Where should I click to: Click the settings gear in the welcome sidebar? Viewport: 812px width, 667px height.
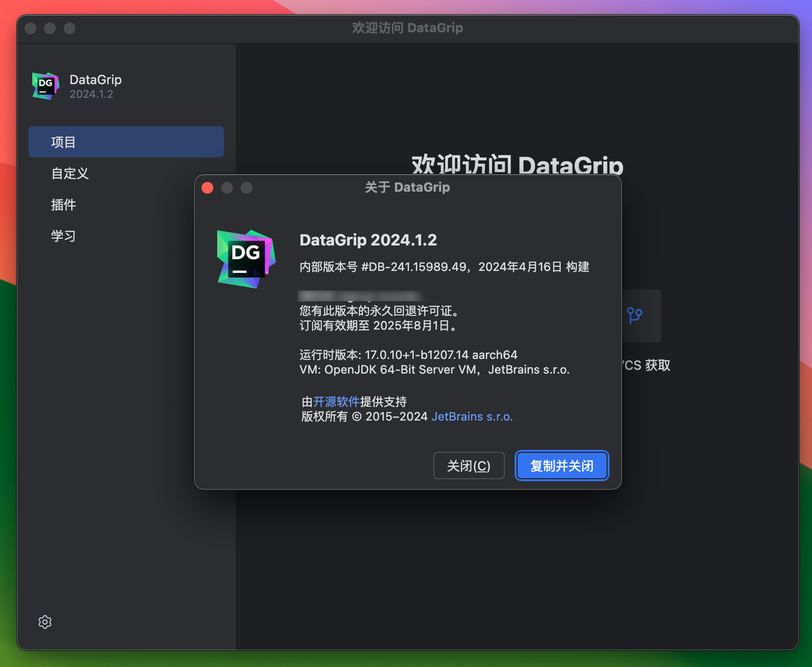click(x=45, y=622)
